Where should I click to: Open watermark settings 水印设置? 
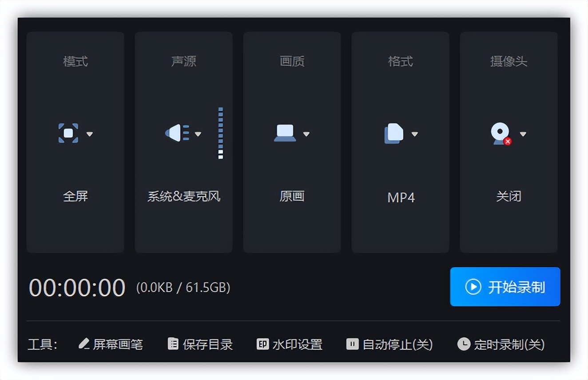tap(290, 344)
